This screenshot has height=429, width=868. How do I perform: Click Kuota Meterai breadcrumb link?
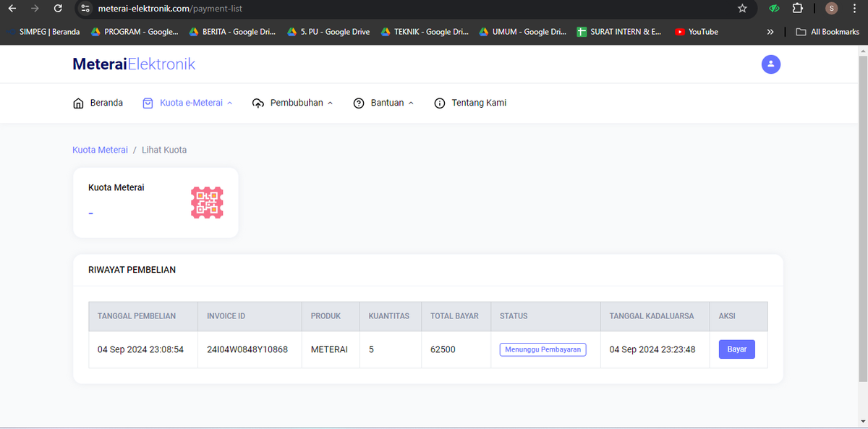(x=100, y=150)
